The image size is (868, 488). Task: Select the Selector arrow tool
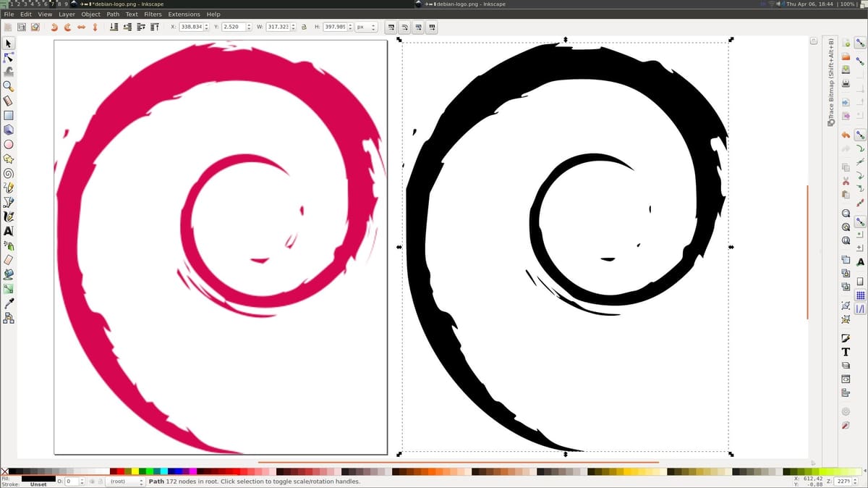tap(9, 44)
